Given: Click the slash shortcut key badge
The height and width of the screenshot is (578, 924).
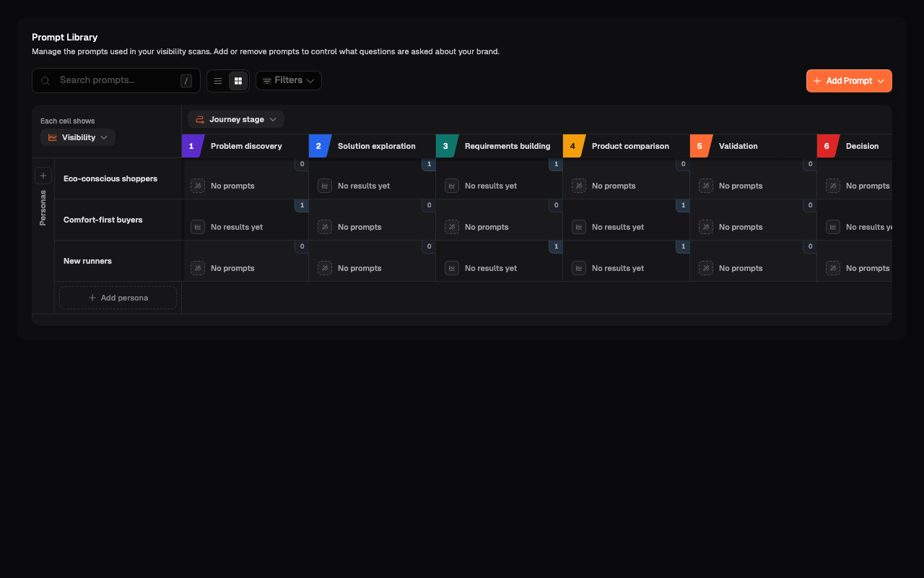Looking at the screenshot, I should 186,81.
